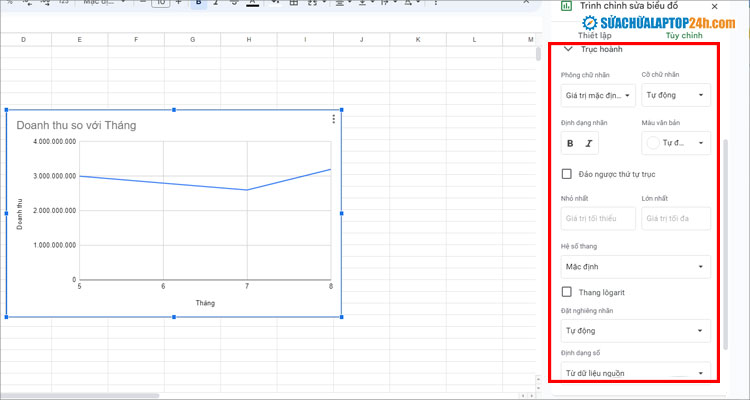Close the chart editor panel
This screenshot has height=400, width=750.
(741, 6)
